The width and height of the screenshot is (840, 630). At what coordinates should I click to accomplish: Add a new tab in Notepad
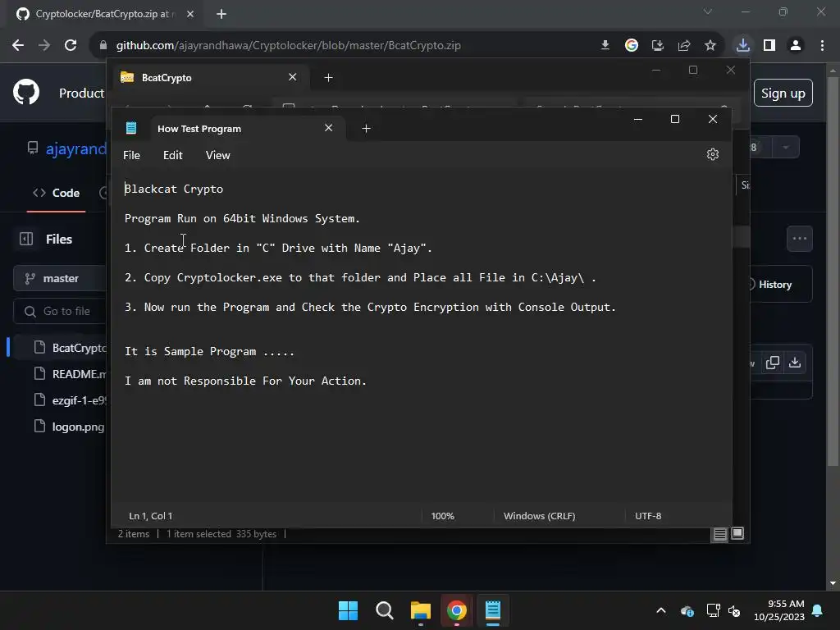point(367,129)
